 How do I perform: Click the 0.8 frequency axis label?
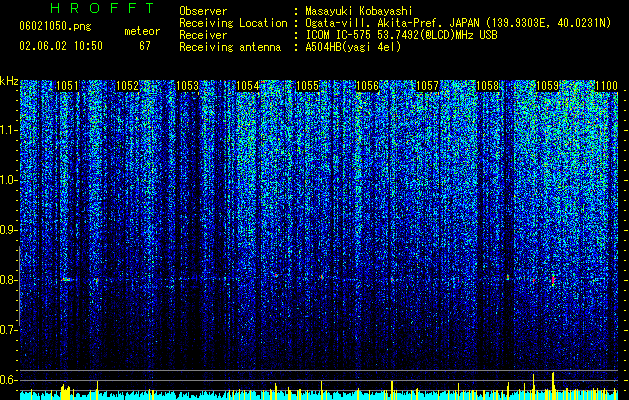pos(8,280)
